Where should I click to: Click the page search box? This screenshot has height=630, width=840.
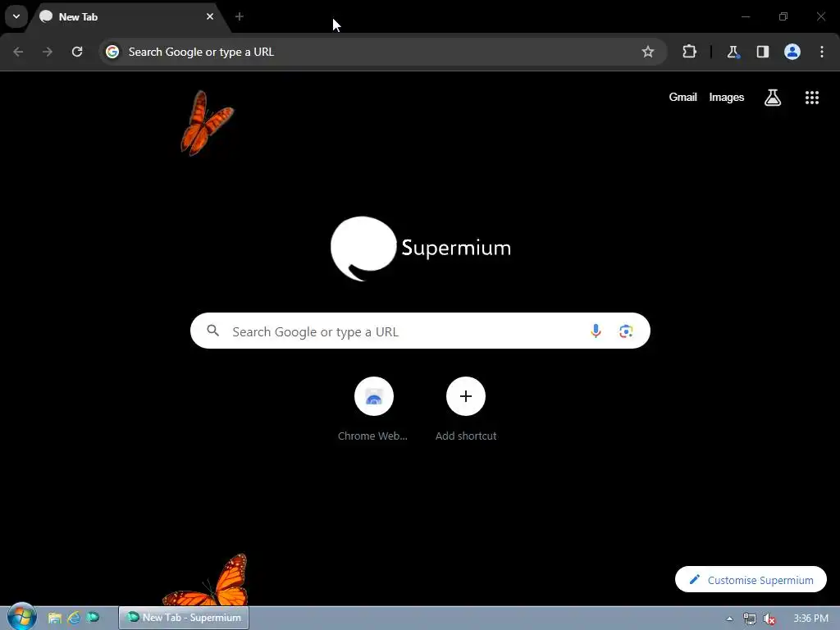[420, 331]
